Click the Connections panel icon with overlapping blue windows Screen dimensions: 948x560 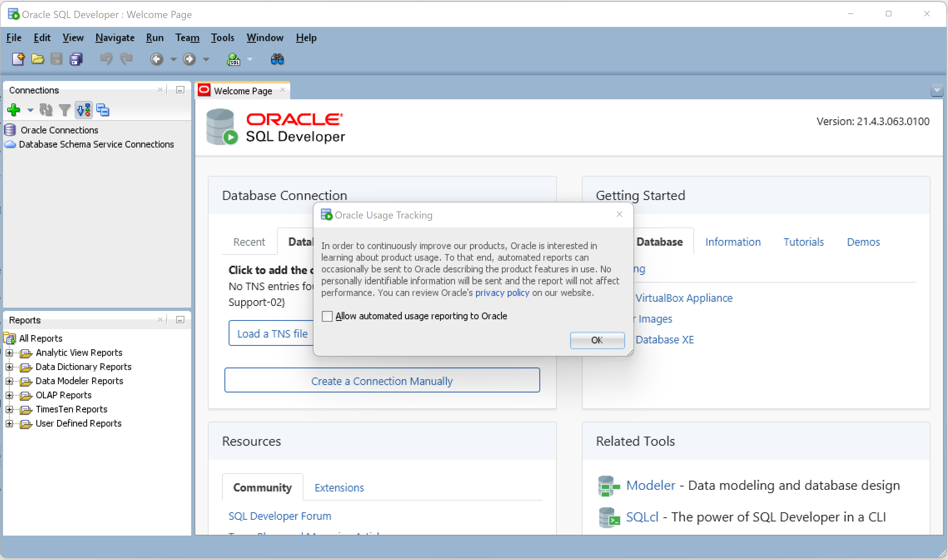coord(103,110)
